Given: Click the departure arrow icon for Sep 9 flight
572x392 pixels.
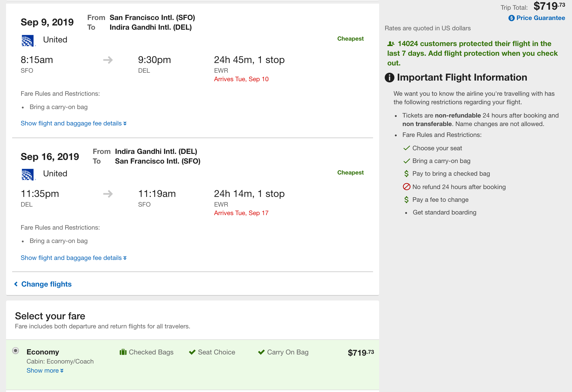Looking at the screenshot, I should pyautogui.click(x=108, y=60).
